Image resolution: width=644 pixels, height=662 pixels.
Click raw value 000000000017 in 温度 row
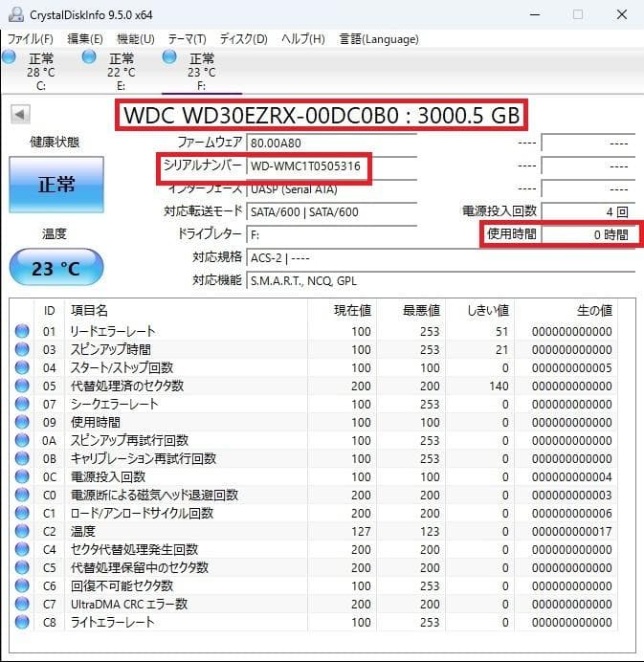click(x=572, y=531)
